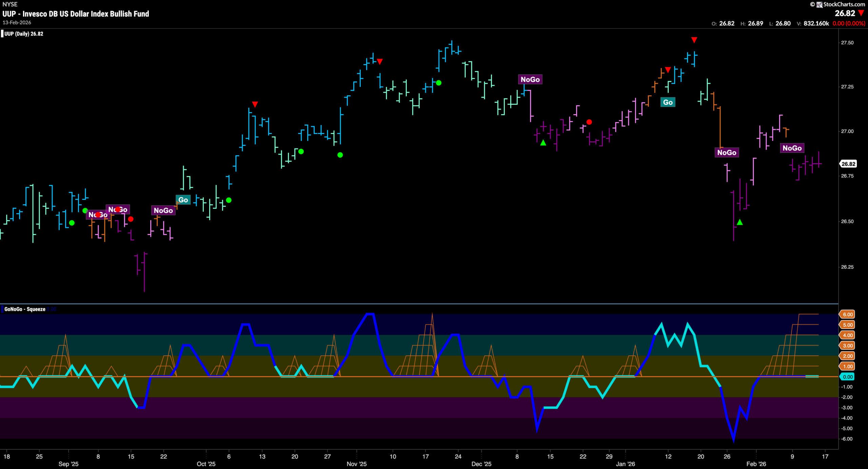Click the orange 6.00 oscillator level tag
The image size is (868, 469).
pyautogui.click(x=847, y=314)
